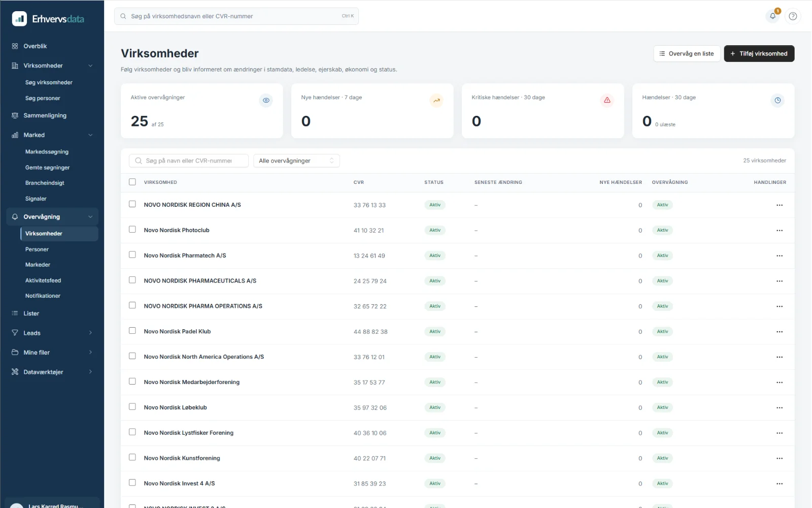Click the eye icon on Aktive overvågninger card
The width and height of the screenshot is (812, 508).
(266, 100)
